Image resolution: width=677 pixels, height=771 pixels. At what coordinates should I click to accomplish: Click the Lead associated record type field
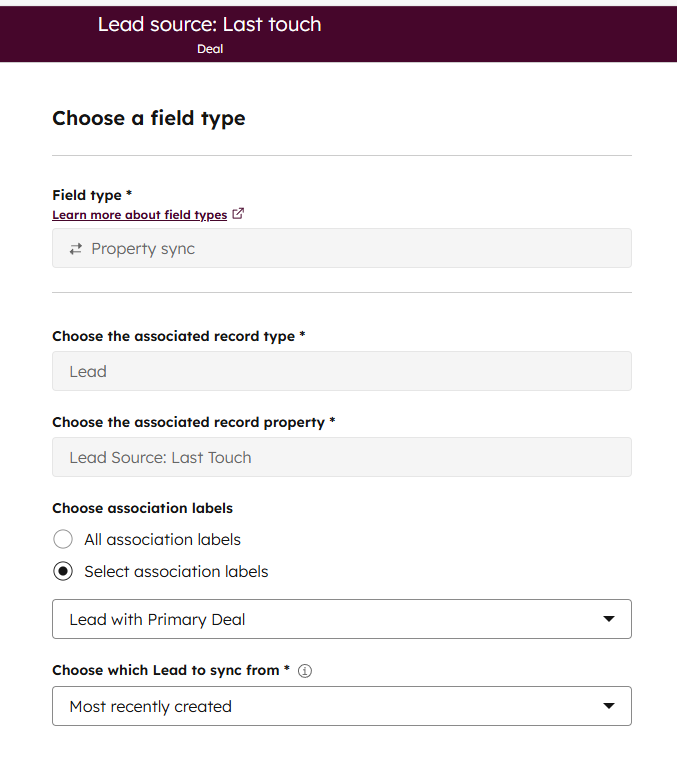coord(341,371)
